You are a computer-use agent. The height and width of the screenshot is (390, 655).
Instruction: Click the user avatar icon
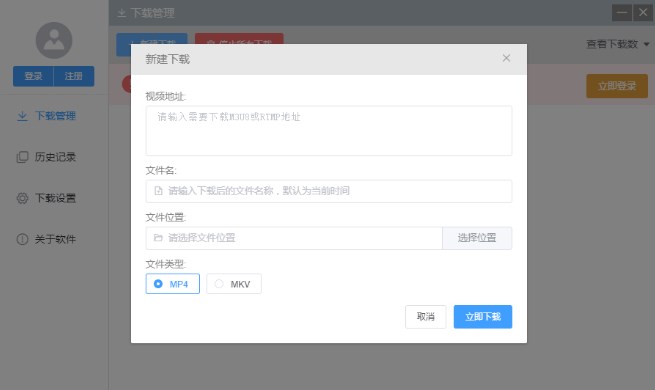click(x=54, y=41)
